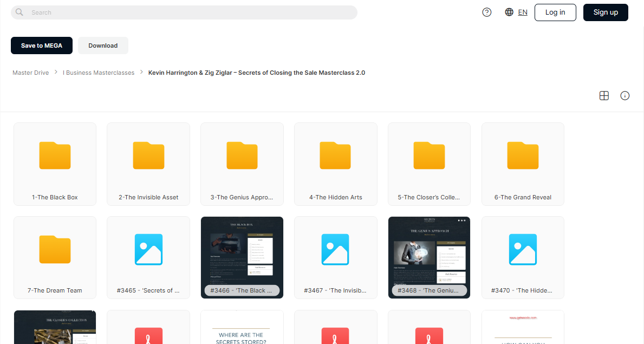Select image file #3467 - 'The Invisib...

click(336, 257)
